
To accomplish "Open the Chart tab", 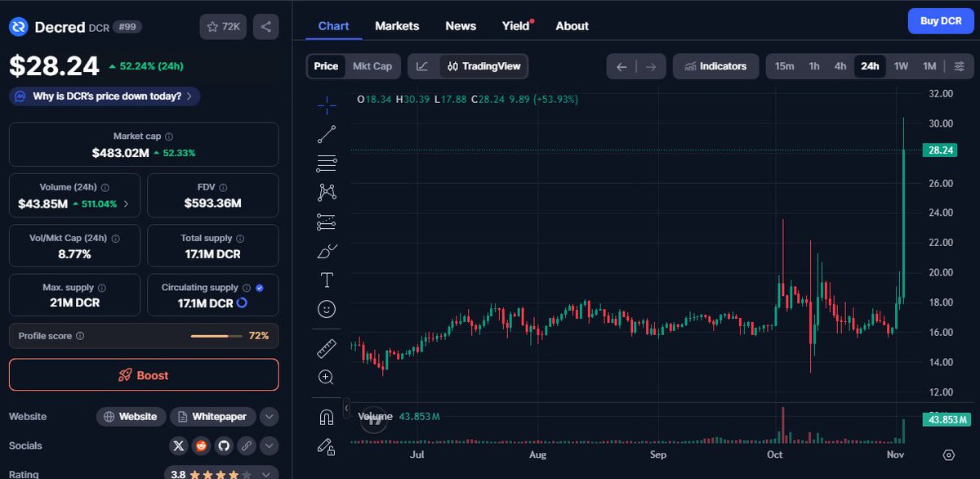I will [x=333, y=26].
